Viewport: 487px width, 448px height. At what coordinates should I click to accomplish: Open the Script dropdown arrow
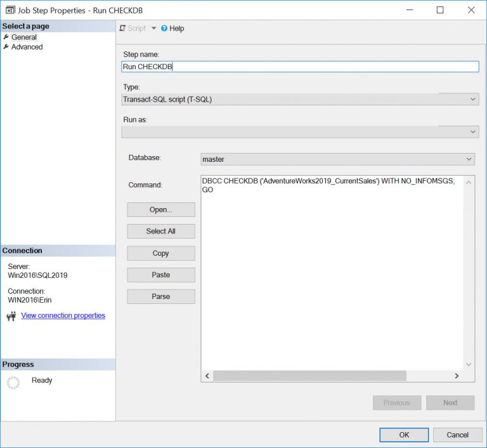153,29
